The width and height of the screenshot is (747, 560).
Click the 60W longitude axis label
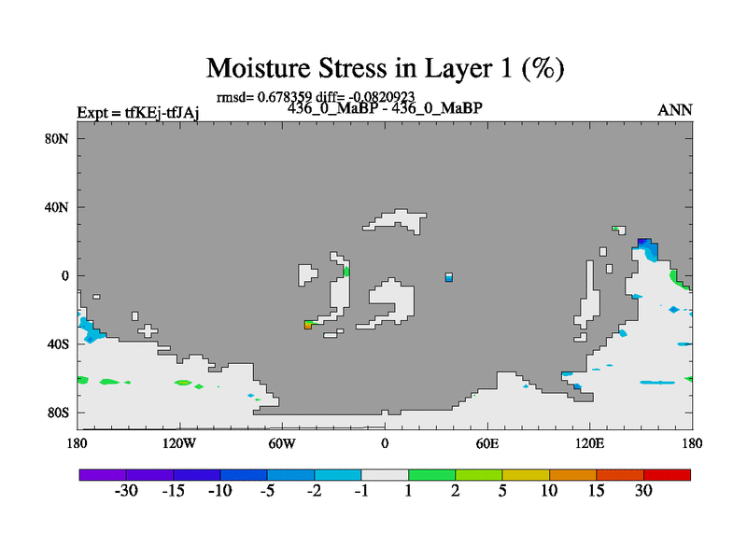click(x=282, y=443)
